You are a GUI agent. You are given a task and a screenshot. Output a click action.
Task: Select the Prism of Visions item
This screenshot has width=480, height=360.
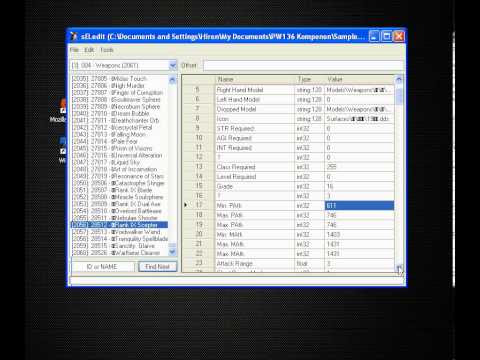(x=119, y=148)
